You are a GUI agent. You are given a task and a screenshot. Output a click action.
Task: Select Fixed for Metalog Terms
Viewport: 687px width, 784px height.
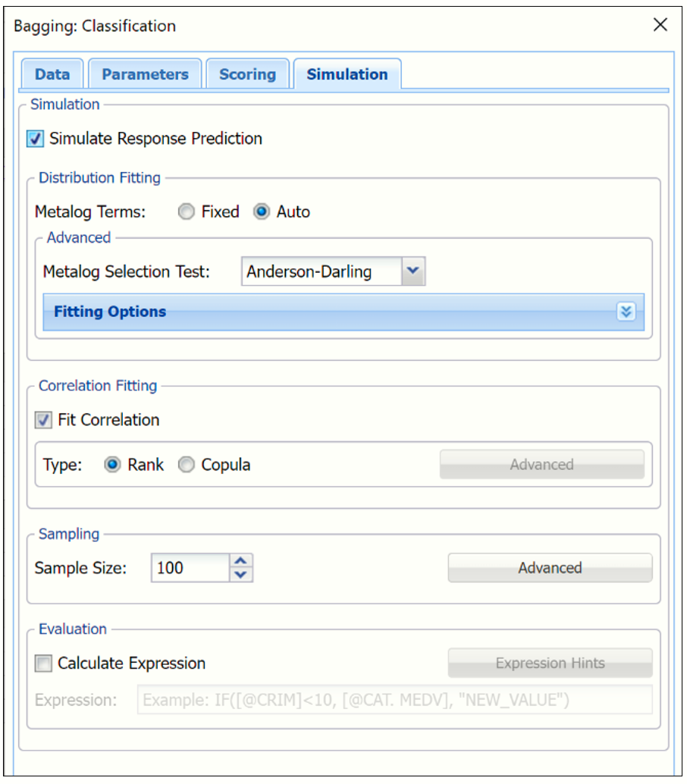(x=186, y=212)
